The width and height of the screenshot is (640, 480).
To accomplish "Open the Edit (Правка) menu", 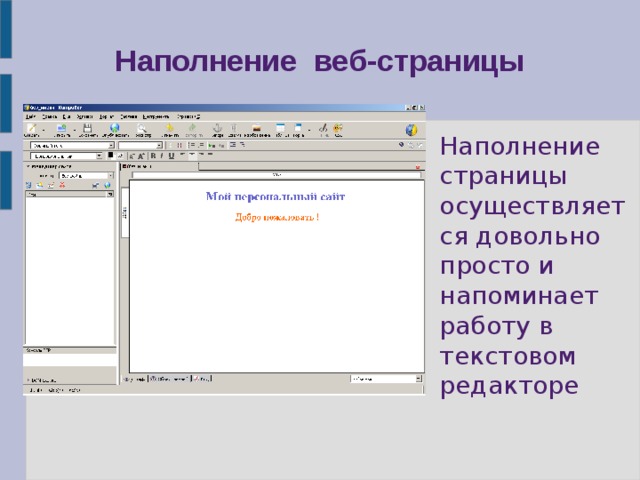I will point(49,117).
